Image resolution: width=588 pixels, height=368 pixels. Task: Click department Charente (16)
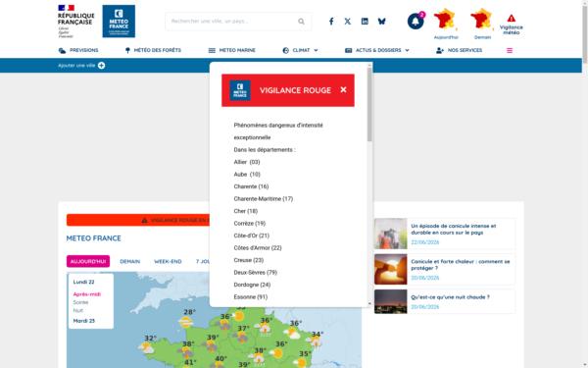click(251, 186)
